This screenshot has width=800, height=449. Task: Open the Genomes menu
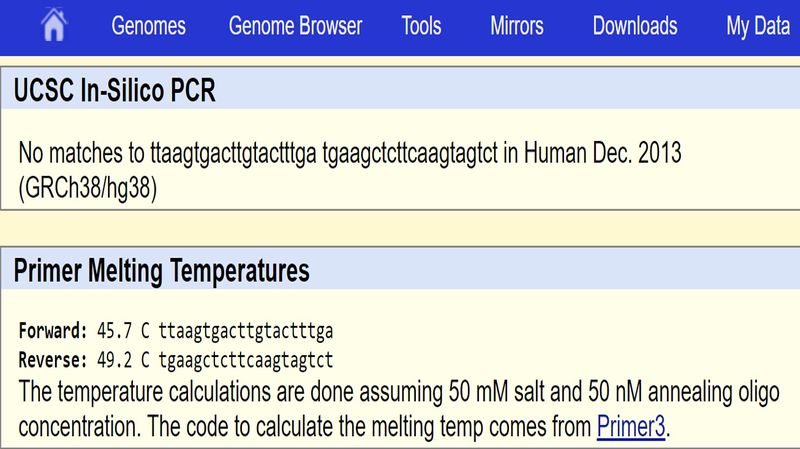149,27
